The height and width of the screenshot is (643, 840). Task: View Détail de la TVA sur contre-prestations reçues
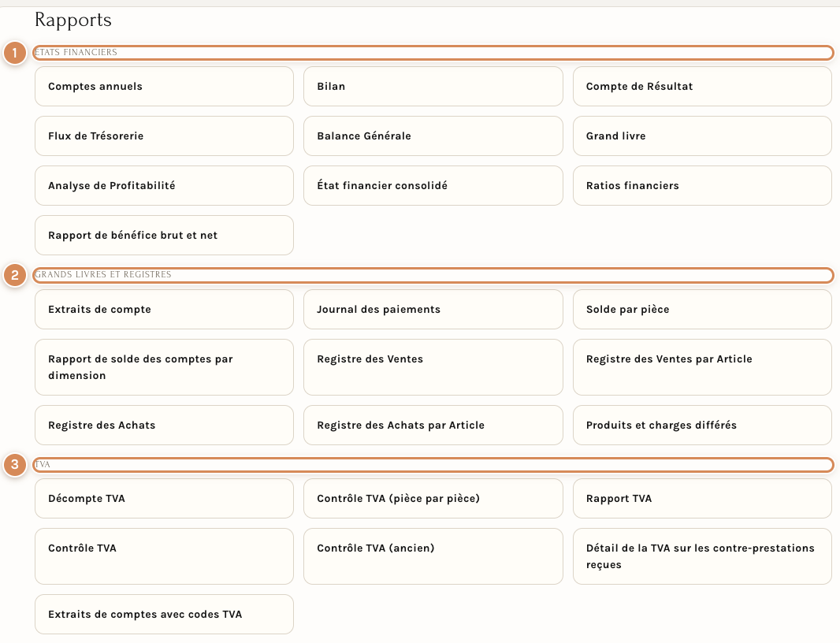point(702,556)
